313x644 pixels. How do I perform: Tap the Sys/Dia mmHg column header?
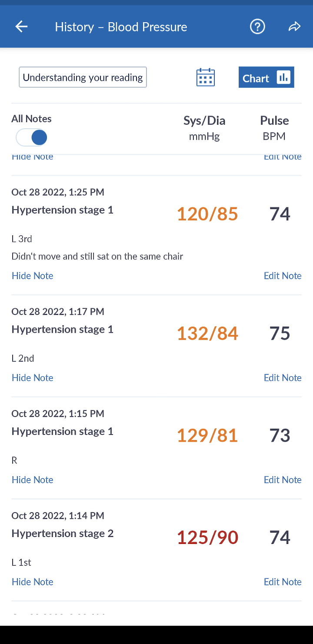pyautogui.click(x=204, y=128)
